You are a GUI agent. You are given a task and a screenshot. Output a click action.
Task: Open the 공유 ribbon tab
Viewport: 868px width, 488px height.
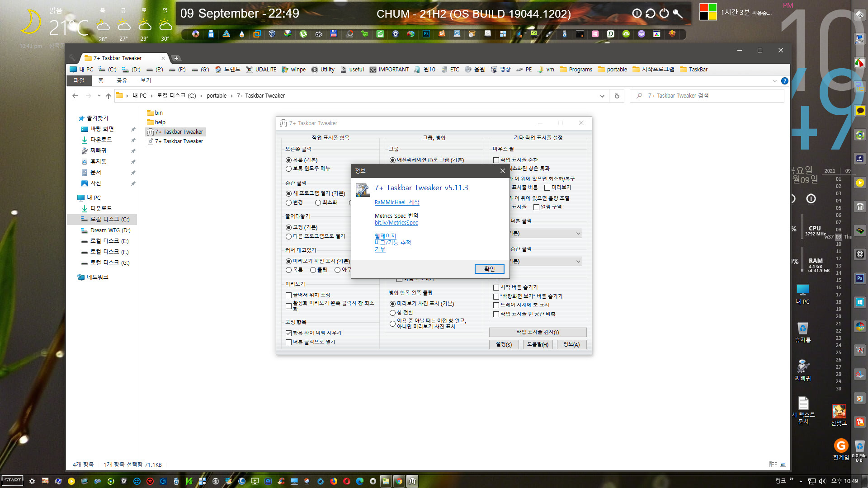click(122, 80)
